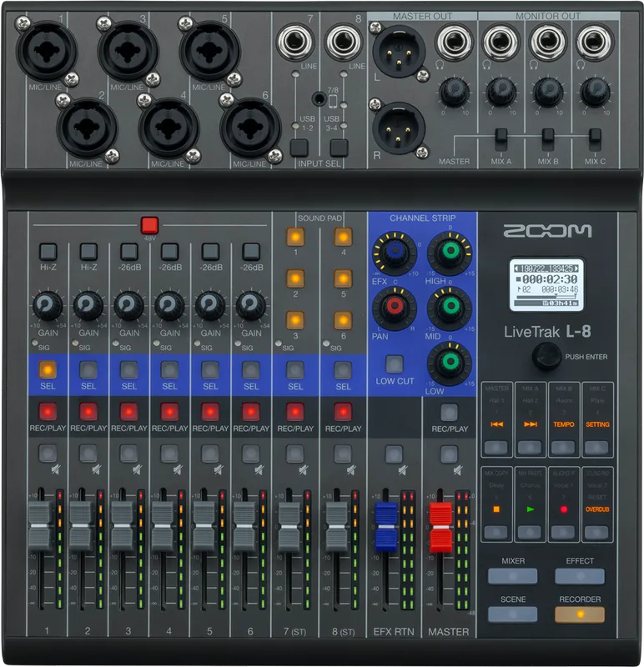
Task: Trigger Sound Pad 3
Action: 295,320
